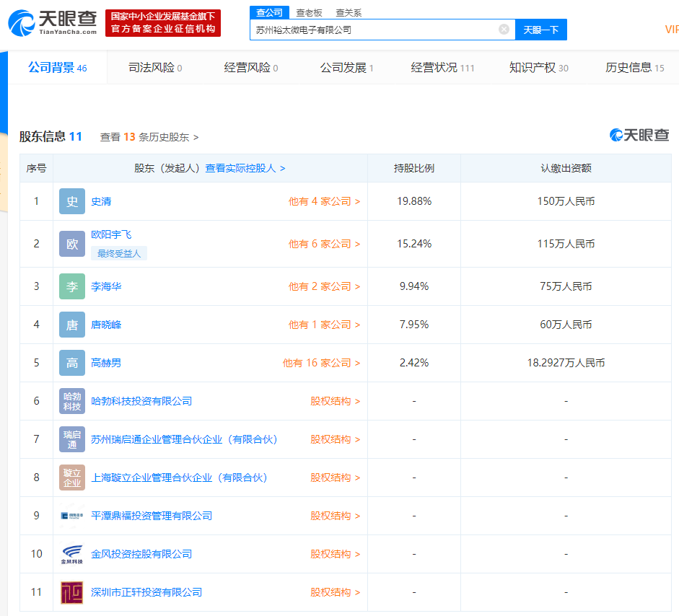Select the 查老板 search mode tab
Screen dimensions: 679x616
309,13
